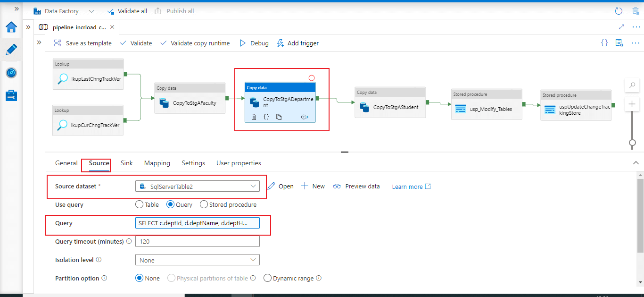The height and width of the screenshot is (297, 644).
Task: Click Preview data
Action: [x=356, y=186]
